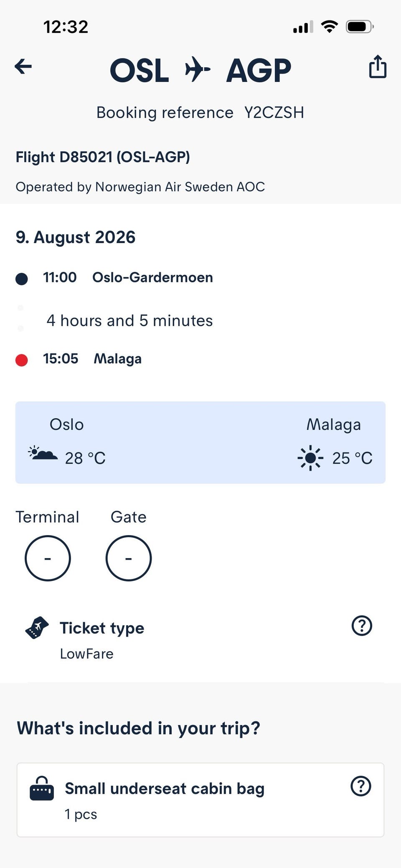This screenshot has height=868, width=401.
Task: Tap the back arrow icon
Action: [x=23, y=66]
